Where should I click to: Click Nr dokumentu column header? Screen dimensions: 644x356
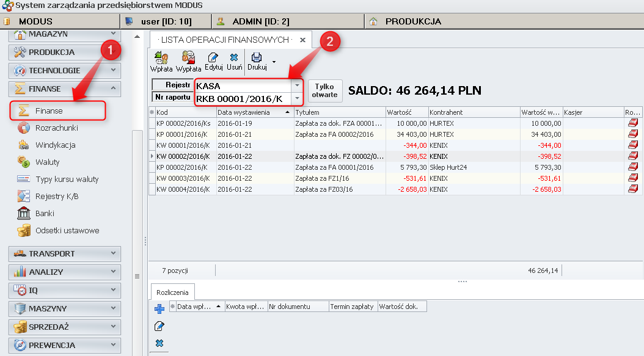pos(298,307)
